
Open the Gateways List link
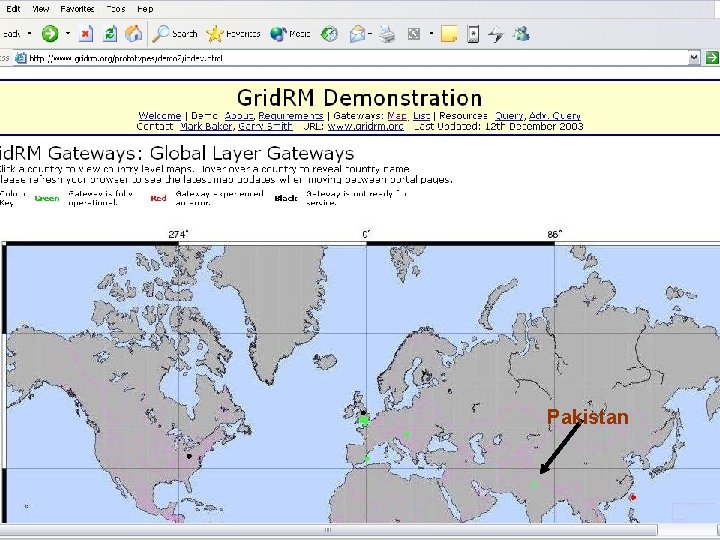pos(421,116)
